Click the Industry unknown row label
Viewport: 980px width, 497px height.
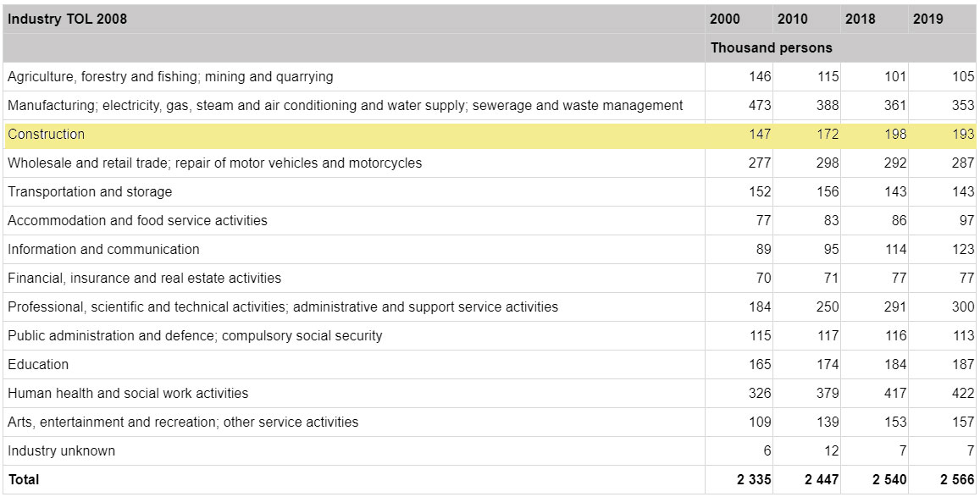point(59,450)
